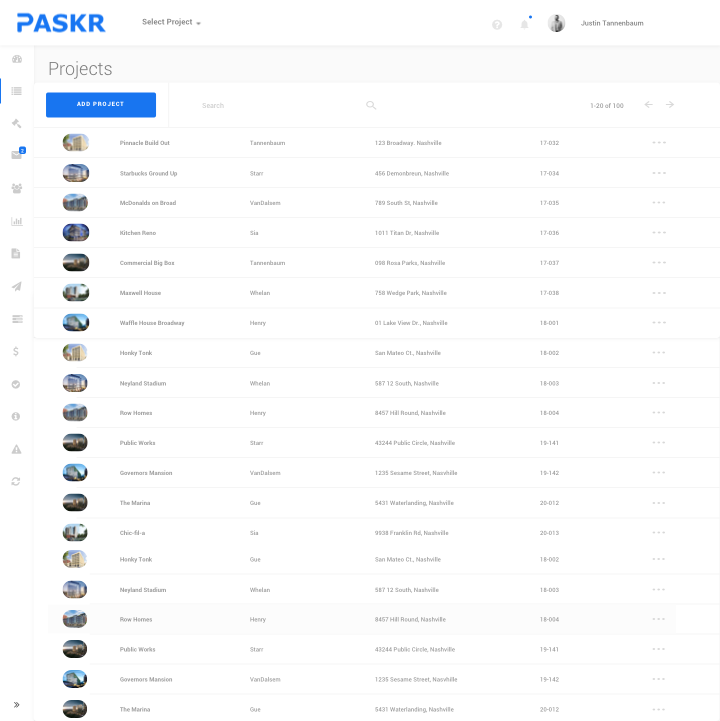
Task: Open the dashboard gauge icon in sidebar
Action: [x=17, y=59]
